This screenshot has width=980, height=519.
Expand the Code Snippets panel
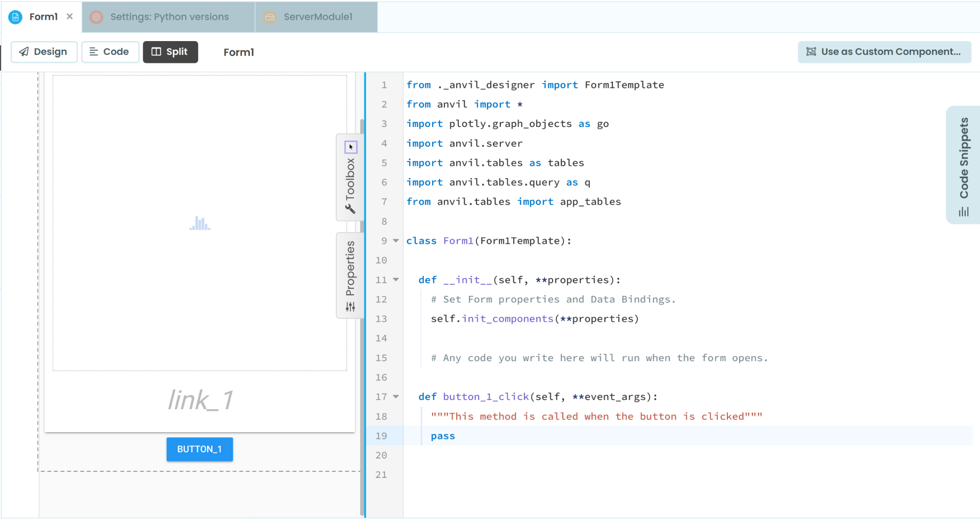coord(962,160)
